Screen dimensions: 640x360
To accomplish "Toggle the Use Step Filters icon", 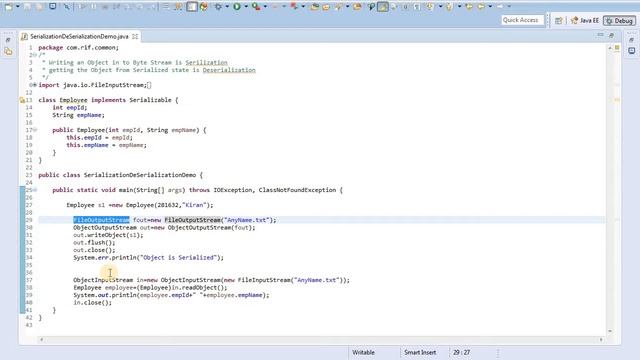I will (178, 7).
